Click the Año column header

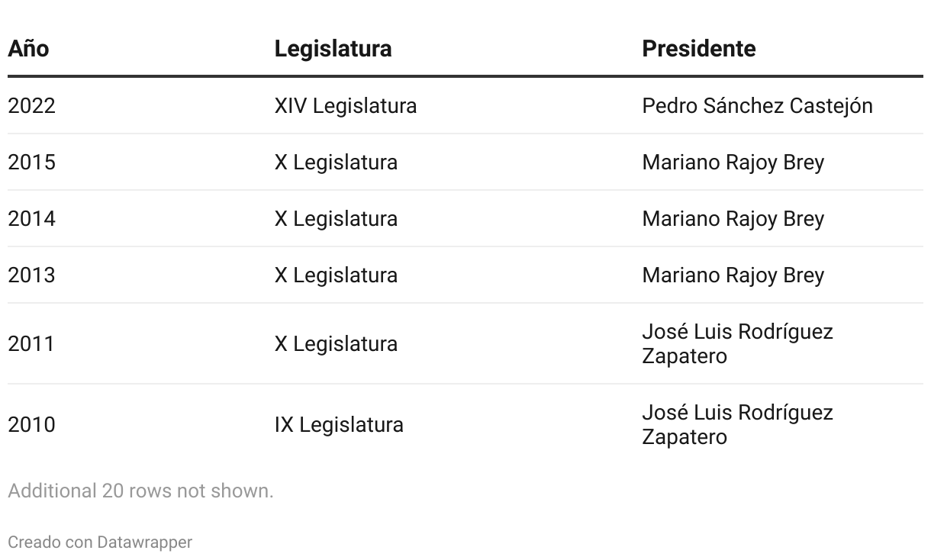(x=28, y=48)
